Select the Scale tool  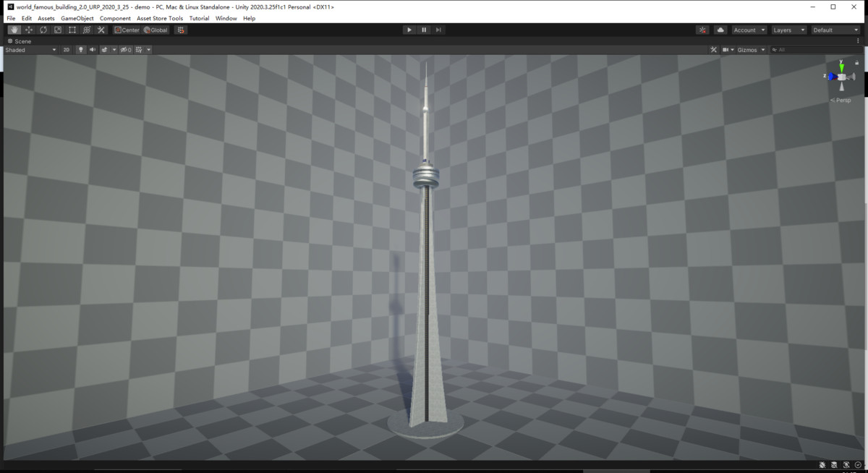coord(58,30)
